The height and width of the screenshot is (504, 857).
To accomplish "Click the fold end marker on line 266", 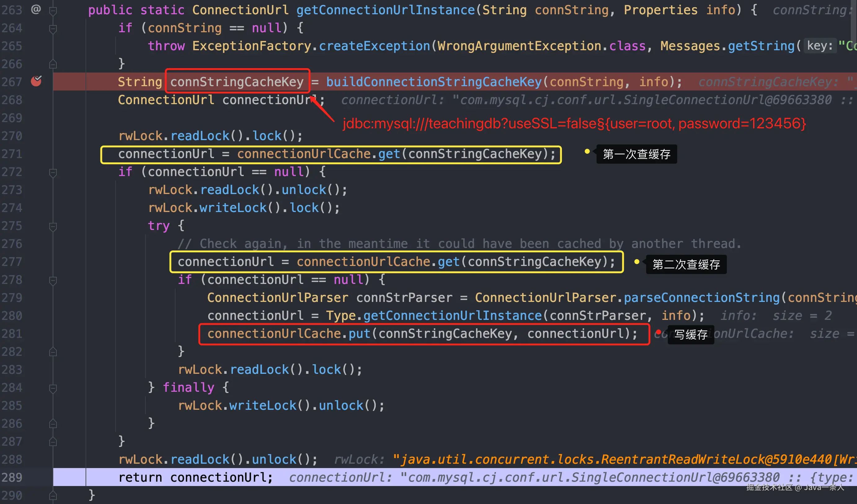I will point(53,64).
